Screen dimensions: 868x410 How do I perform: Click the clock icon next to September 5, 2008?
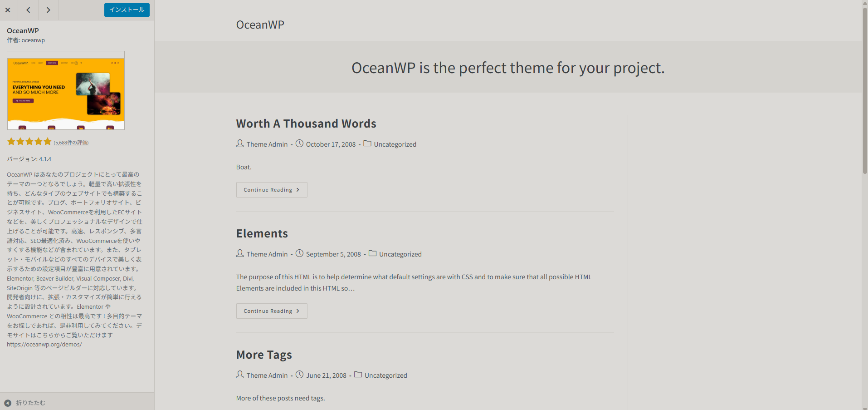coord(299,253)
